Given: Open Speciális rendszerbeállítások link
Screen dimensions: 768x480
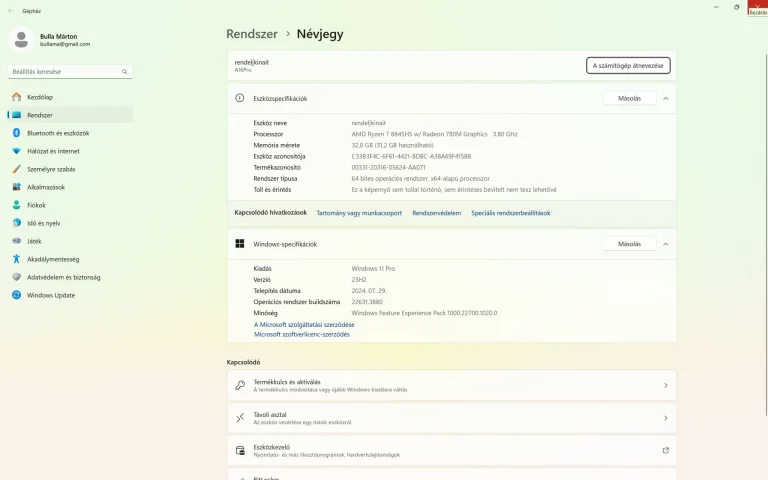Looking at the screenshot, I should pos(510,213).
